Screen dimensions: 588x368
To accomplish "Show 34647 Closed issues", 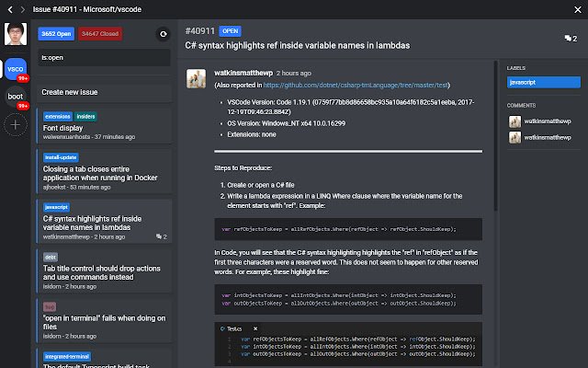I will point(100,34).
